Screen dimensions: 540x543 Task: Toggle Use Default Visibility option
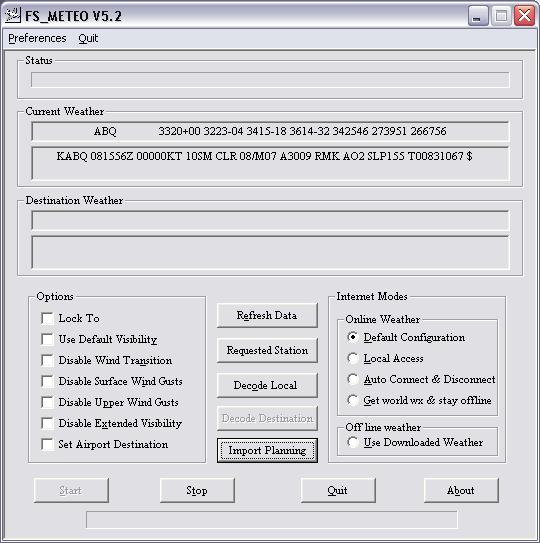pyautogui.click(x=47, y=339)
